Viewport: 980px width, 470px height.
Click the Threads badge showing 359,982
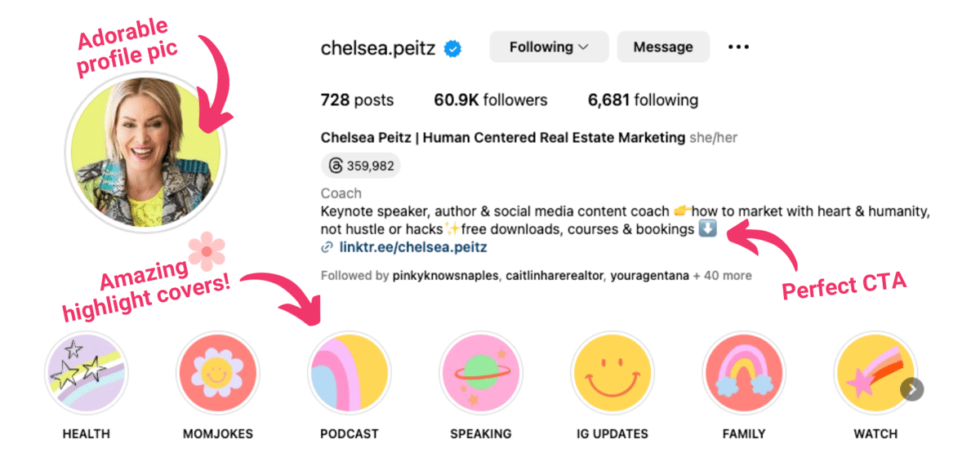(x=359, y=165)
